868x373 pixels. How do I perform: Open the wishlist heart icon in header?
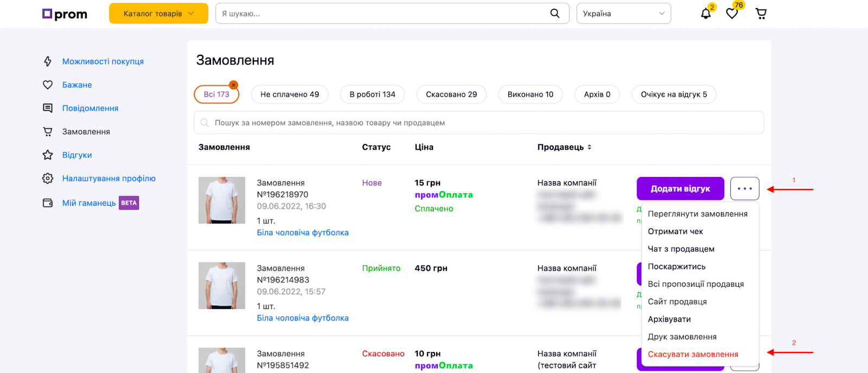[x=732, y=14]
